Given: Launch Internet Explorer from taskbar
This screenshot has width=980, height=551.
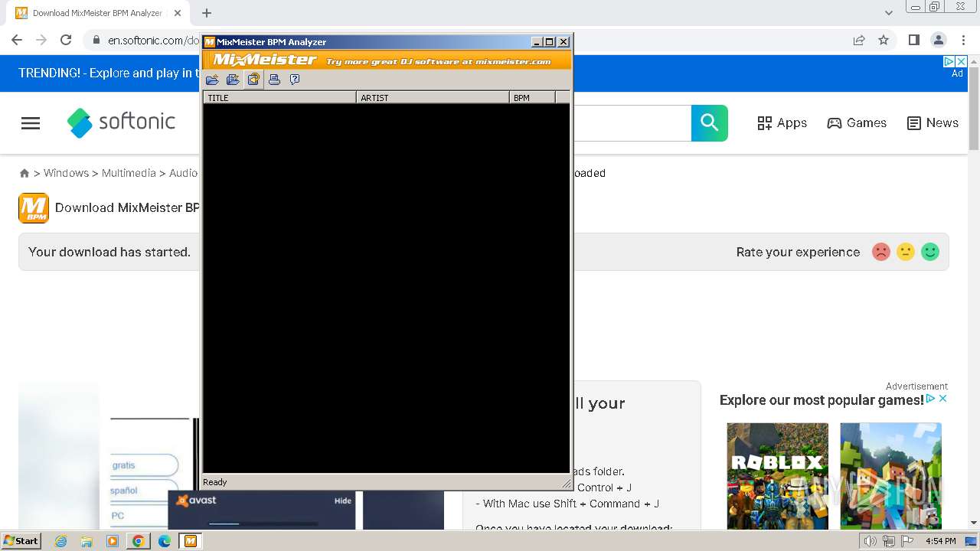Looking at the screenshot, I should 60,541.
